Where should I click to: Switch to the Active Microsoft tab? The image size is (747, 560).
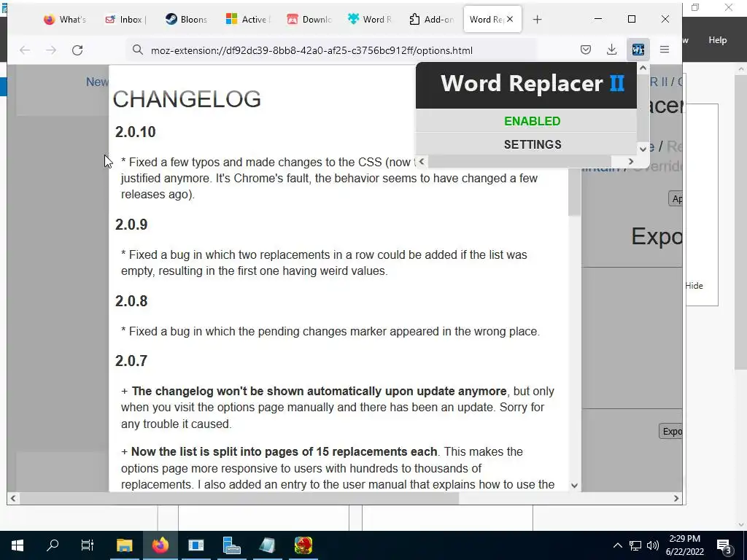[x=247, y=20]
